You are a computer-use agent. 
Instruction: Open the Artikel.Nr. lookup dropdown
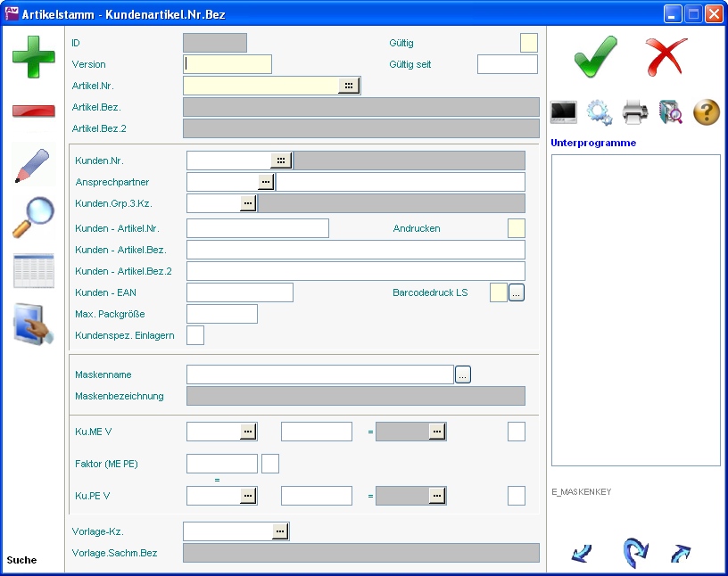click(x=349, y=86)
